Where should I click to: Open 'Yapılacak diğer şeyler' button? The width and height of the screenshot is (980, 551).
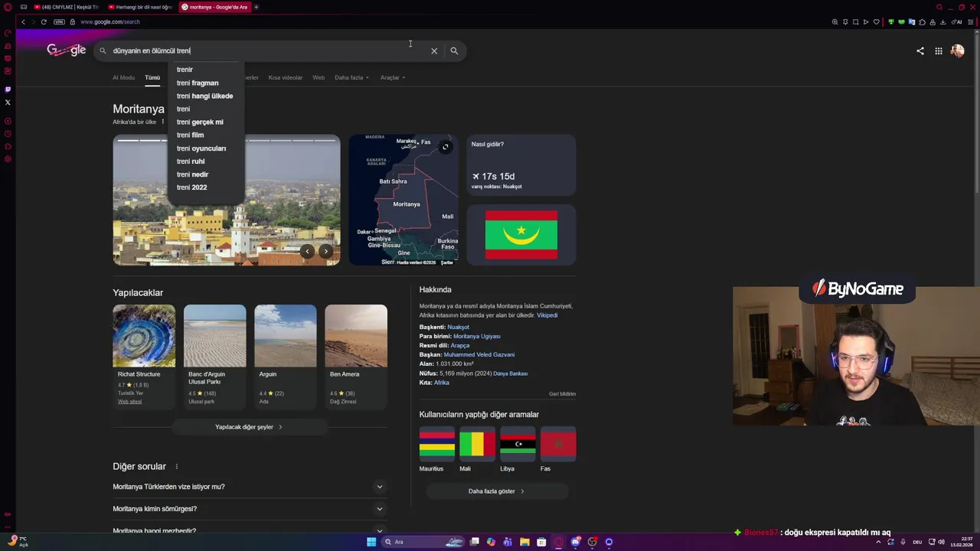click(x=249, y=427)
